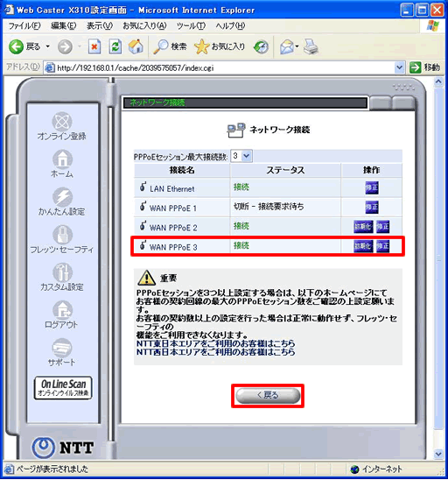Click the IE title bar document icon

coord(9,10)
